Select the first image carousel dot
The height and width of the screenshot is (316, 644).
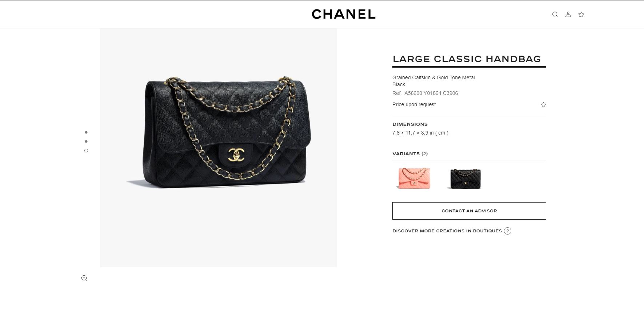(86, 132)
